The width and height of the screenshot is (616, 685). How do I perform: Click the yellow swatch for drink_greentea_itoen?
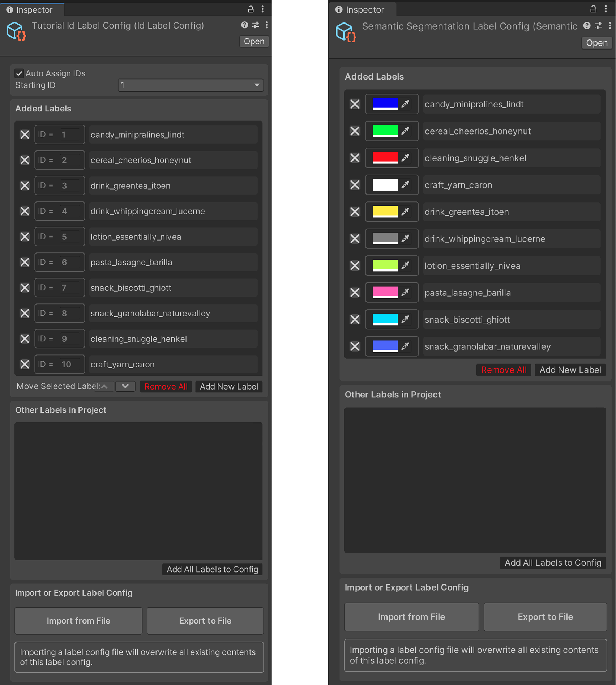pyautogui.click(x=385, y=212)
